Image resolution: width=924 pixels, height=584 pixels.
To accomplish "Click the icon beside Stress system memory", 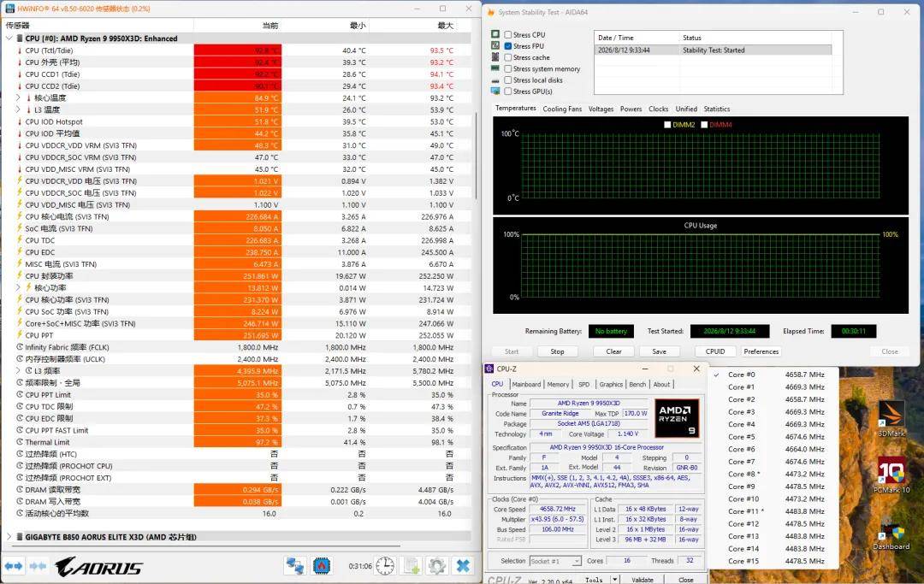I will [x=495, y=68].
